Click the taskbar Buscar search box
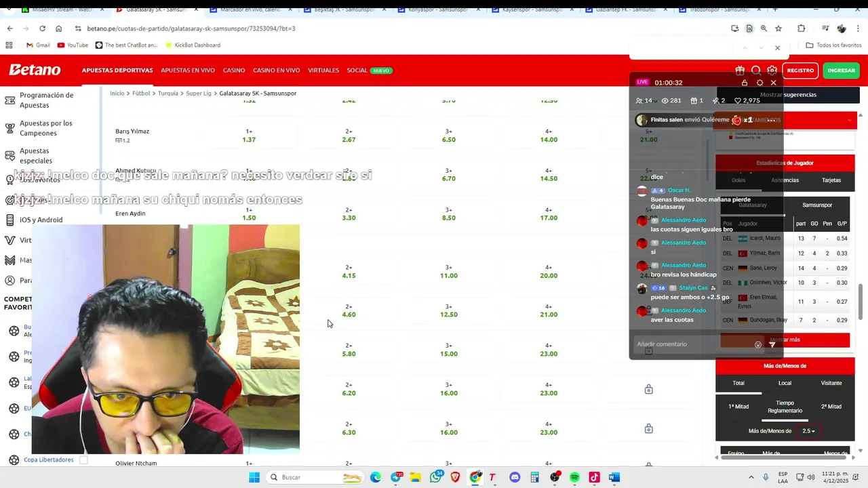 pos(315,477)
